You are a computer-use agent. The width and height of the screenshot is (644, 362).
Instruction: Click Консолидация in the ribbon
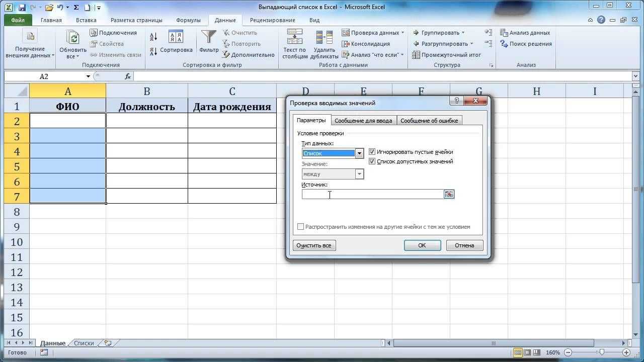(366, 44)
